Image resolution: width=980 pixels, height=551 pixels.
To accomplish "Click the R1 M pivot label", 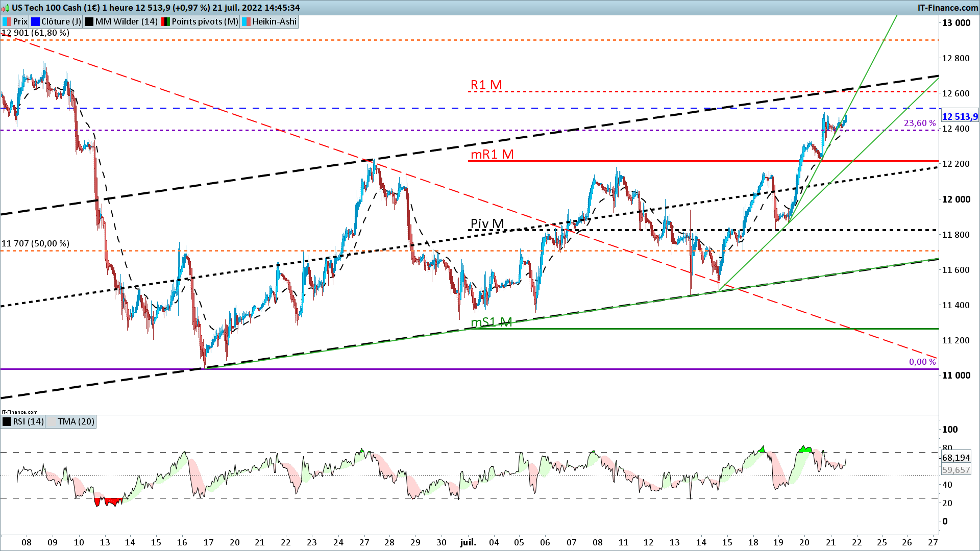I will click(486, 85).
